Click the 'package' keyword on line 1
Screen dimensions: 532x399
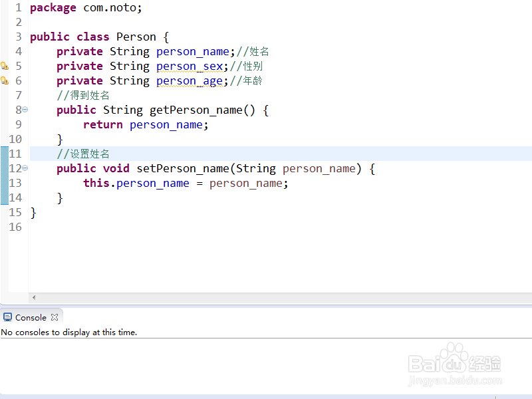(x=53, y=8)
